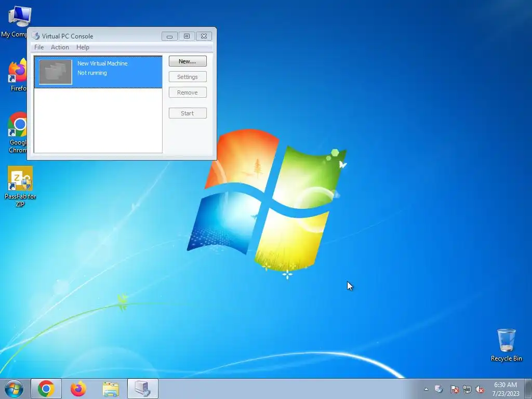532x399 pixels.
Task: Open the Windows Start menu orb
Action: pyautogui.click(x=14, y=389)
